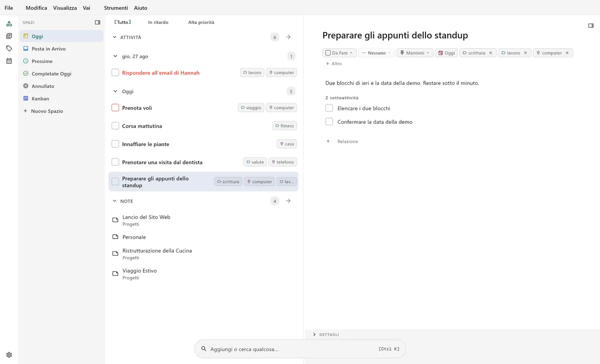Screen dimensions: 600x364
Task: Check off Innaffiare le piante task
Action: pos(115,144)
